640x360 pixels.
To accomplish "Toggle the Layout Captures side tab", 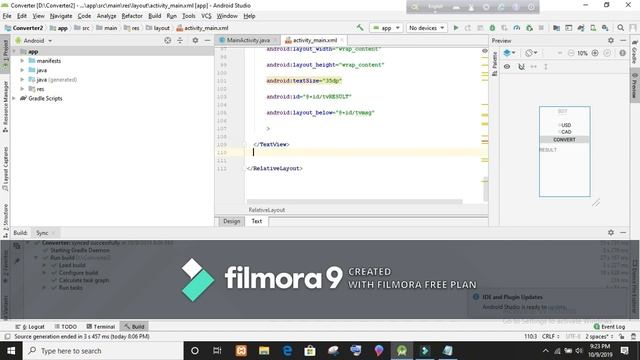I will coord(5,169).
